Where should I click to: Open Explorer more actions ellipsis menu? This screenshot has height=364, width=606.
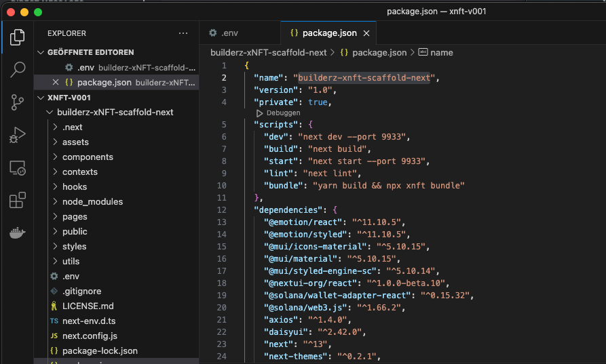click(x=183, y=33)
